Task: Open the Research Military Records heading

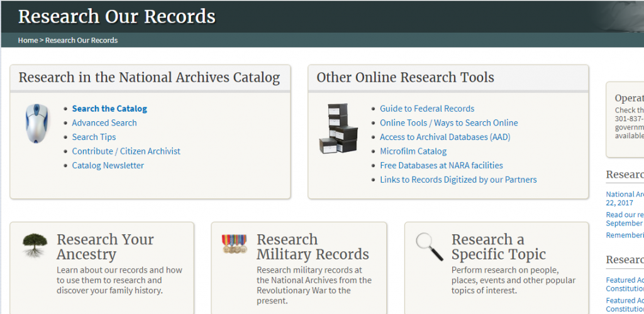Action: pos(313,247)
